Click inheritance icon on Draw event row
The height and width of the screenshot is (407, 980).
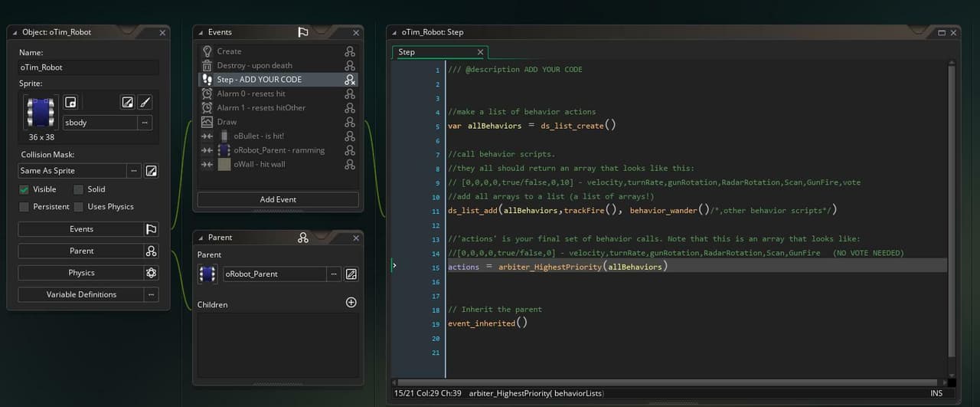[350, 122]
